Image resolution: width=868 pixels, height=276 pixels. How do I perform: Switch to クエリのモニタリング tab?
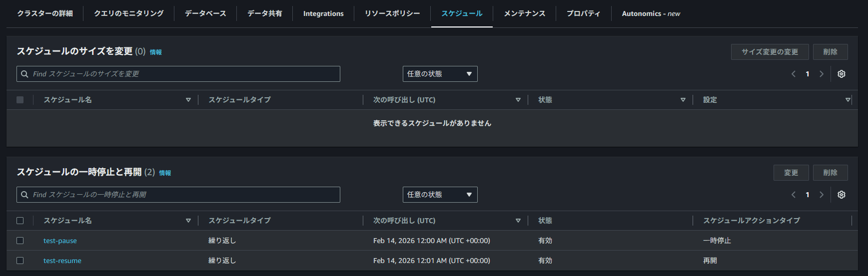(128, 13)
